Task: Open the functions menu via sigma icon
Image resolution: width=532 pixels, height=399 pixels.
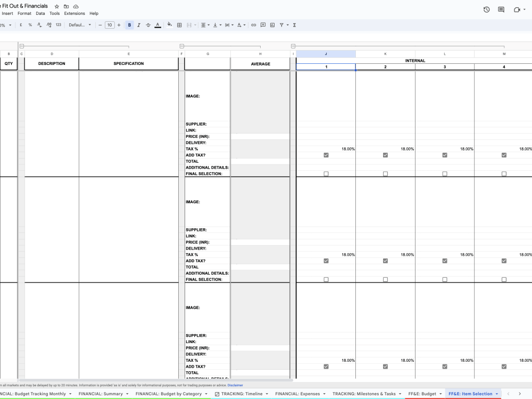Action: pyautogui.click(x=294, y=24)
